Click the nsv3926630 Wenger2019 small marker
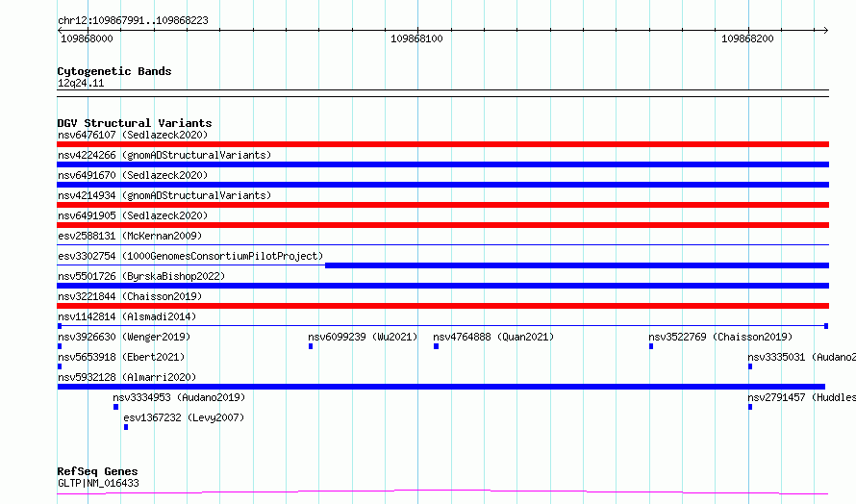 coord(60,346)
